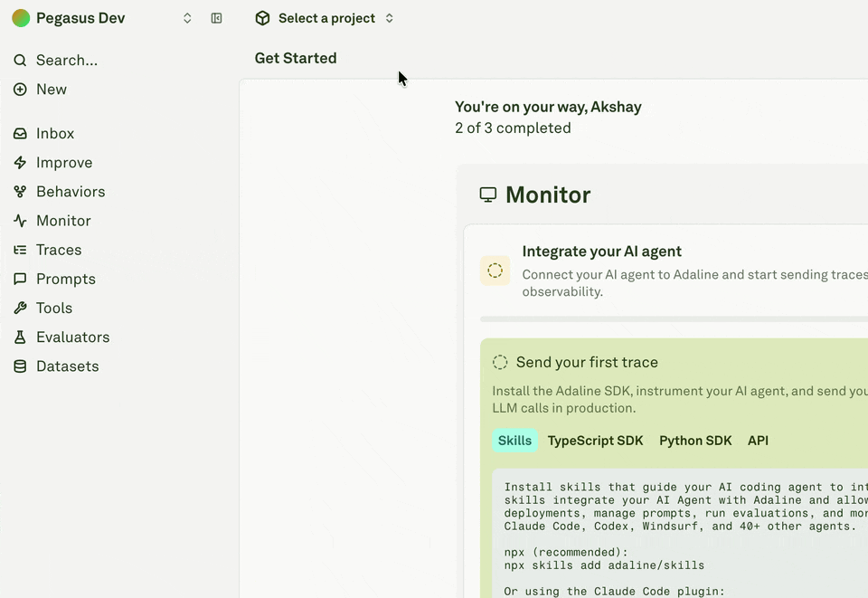Create a New item

(x=52, y=90)
